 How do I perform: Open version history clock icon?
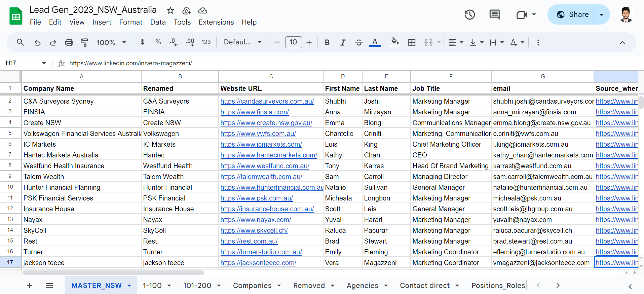[x=469, y=14]
